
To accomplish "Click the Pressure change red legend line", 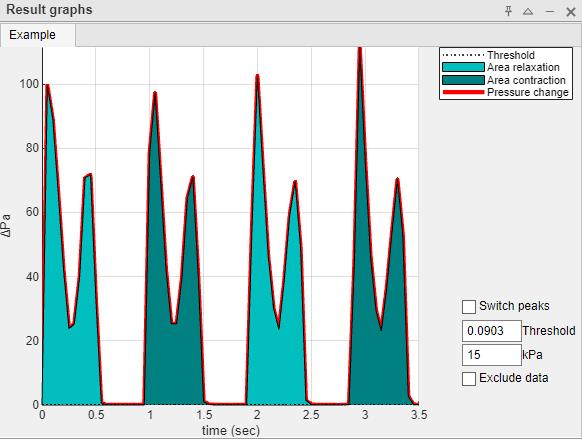I will (463, 92).
